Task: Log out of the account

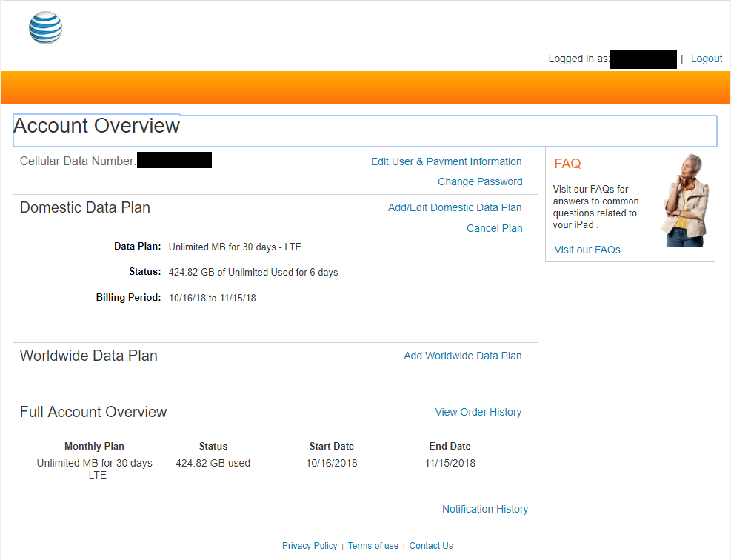Action: (706, 59)
